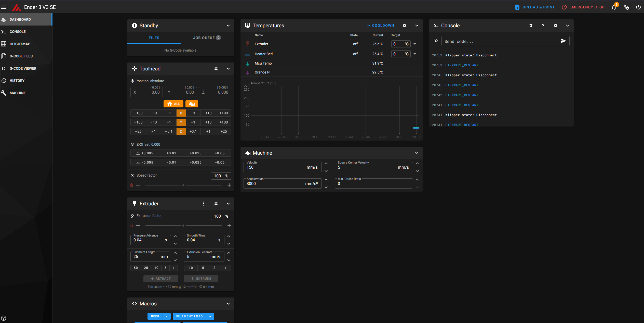Screen dimensions: 644x323
Task: Increase Pressure Advance value
Action: pos(175,236)
